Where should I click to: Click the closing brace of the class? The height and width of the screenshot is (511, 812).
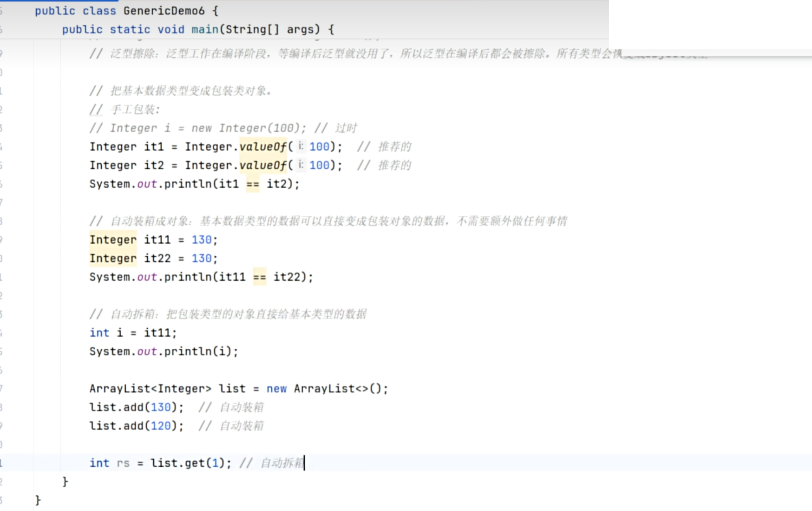(x=38, y=500)
